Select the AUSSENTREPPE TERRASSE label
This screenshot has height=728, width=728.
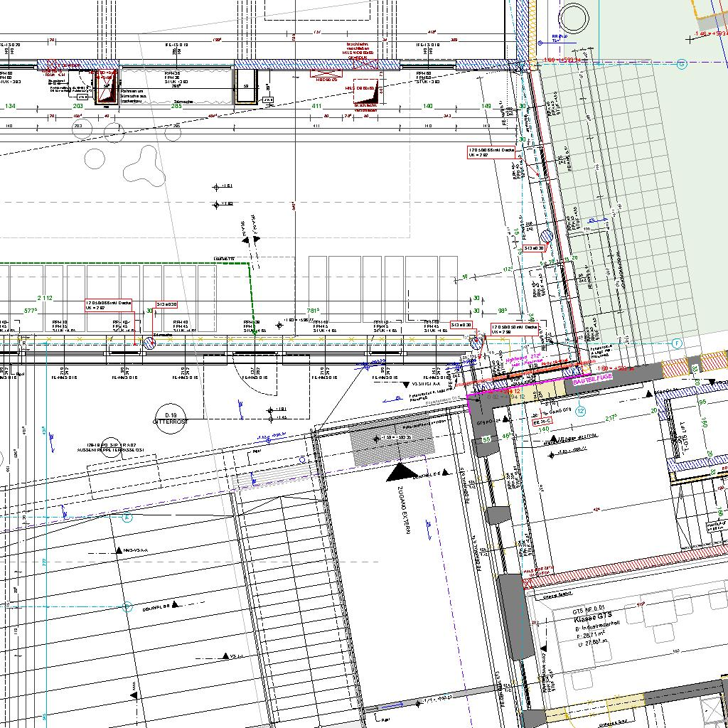(110, 450)
